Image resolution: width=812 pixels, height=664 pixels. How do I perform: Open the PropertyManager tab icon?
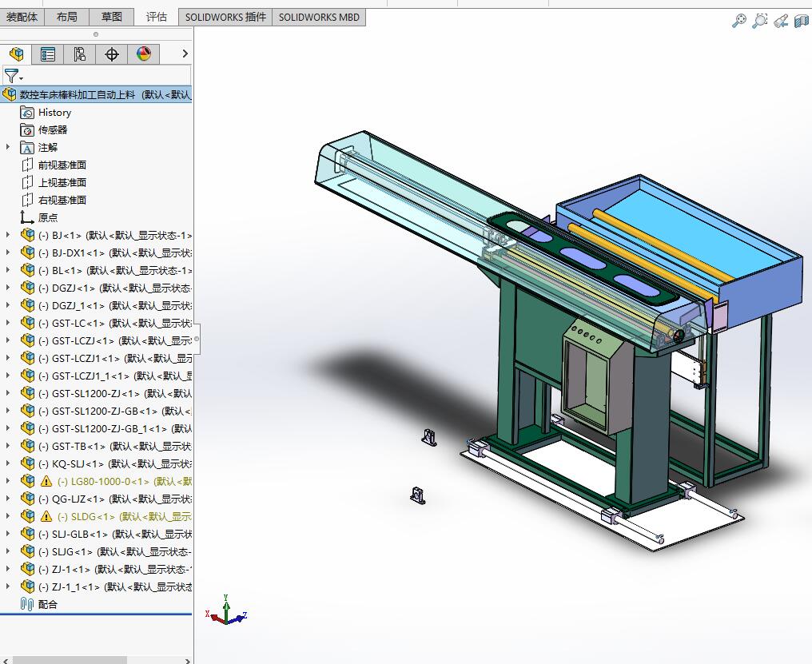(x=48, y=54)
